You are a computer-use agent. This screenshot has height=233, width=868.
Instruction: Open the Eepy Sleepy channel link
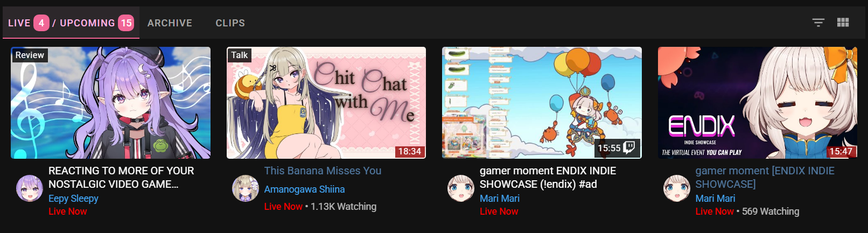[x=73, y=199]
